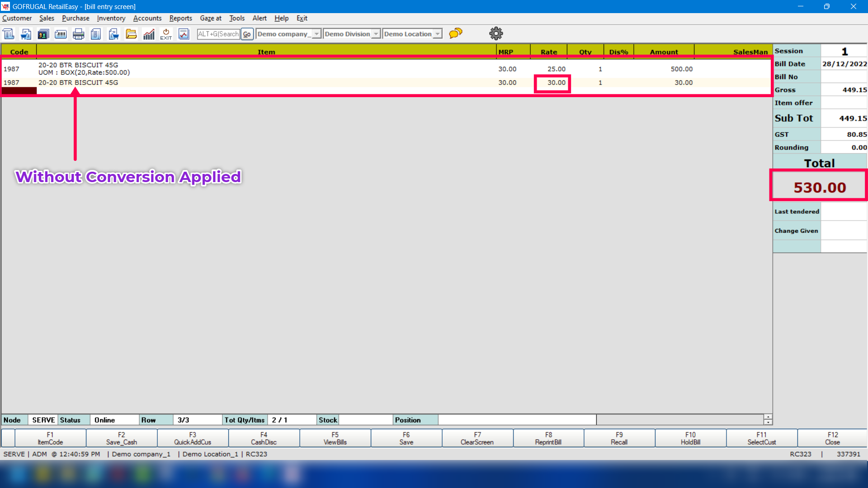Open the yellow folder toolbar icon
Screen dimensions: 868x488
coord(131,34)
